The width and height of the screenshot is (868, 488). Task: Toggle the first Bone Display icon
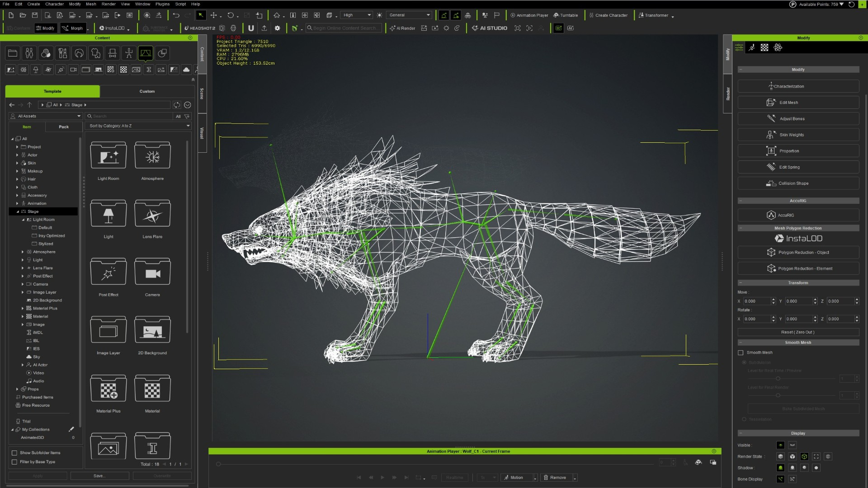tap(780, 479)
